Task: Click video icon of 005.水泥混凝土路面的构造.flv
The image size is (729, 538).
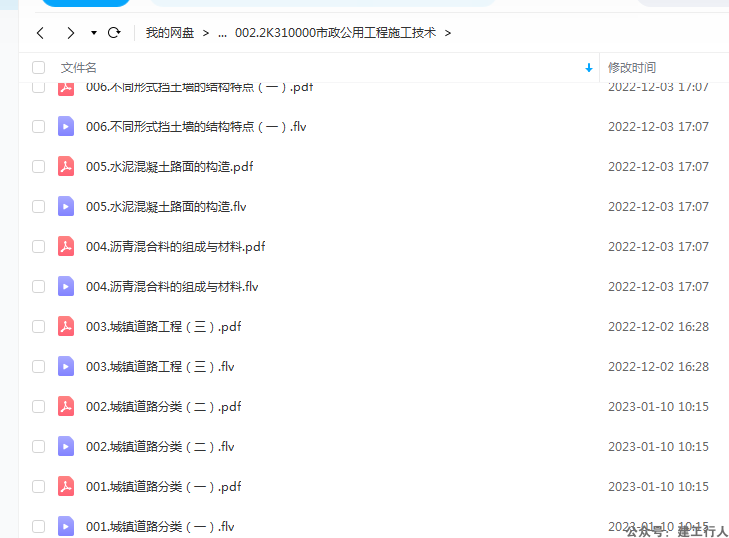Action: 66,206
